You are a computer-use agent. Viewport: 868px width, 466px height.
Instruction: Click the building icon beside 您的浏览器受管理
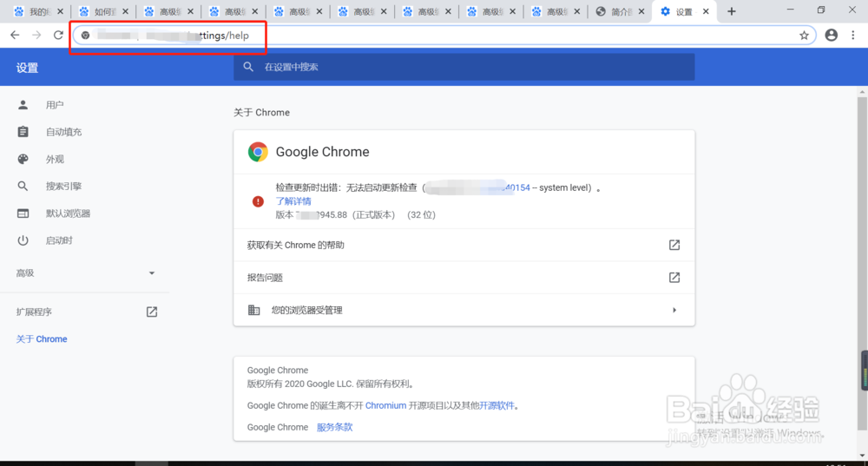253,310
